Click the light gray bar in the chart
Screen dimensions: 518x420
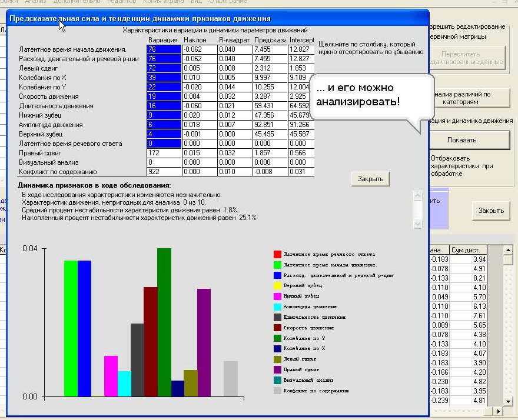(x=231, y=379)
